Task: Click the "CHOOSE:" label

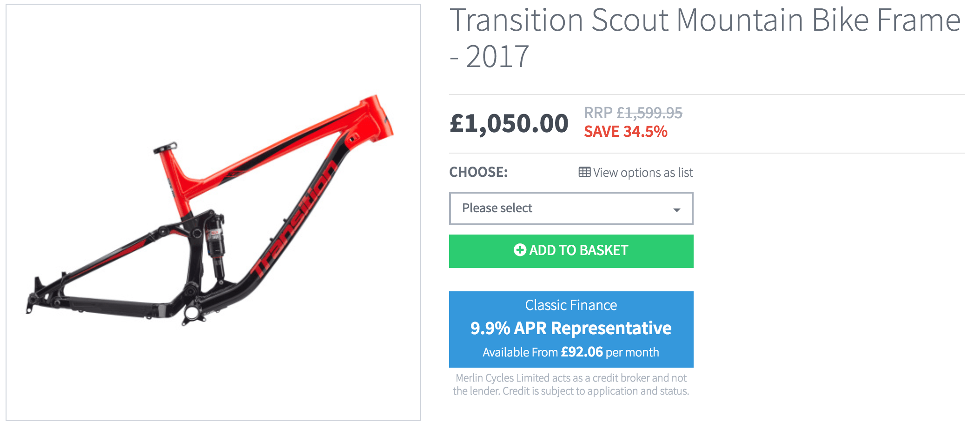Action: point(478,172)
